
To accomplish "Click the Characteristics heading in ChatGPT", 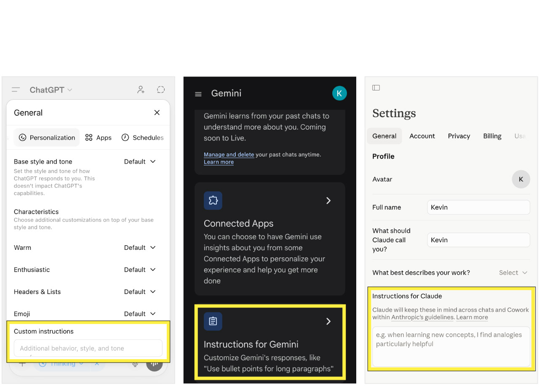I will coord(36,212).
